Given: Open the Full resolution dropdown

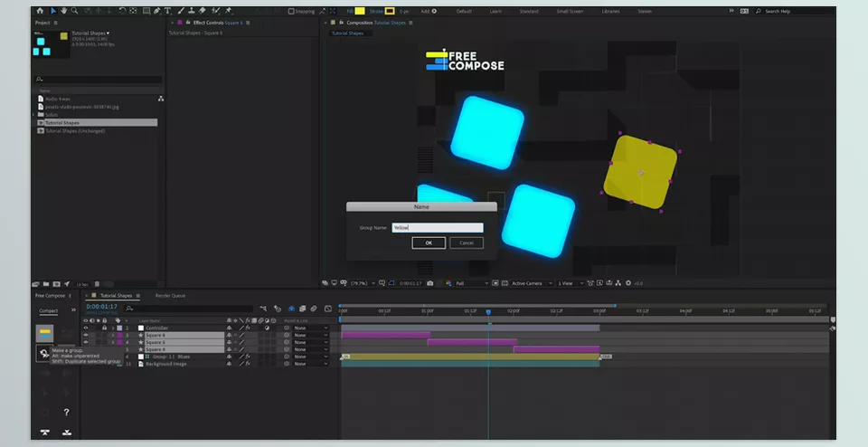Looking at the screenshot, I should (x=472, y=283).
